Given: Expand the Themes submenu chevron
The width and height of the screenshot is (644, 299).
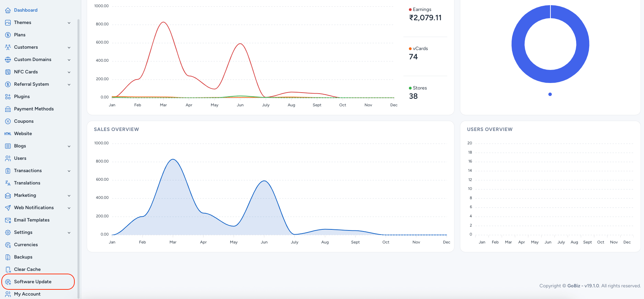Looking at the screenshot, I should click(x=69, y=23).
